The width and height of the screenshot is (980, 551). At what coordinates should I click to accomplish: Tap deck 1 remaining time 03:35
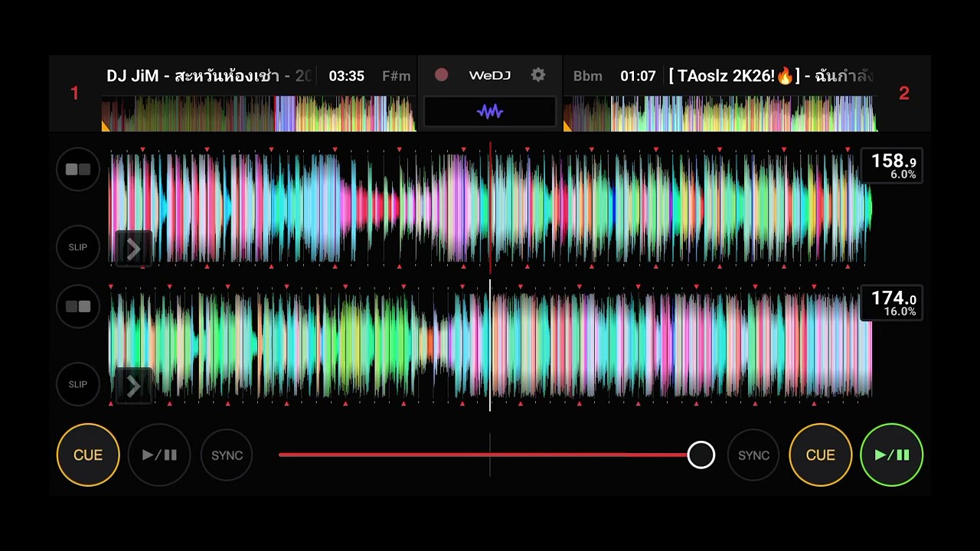(x=346, y=76)
